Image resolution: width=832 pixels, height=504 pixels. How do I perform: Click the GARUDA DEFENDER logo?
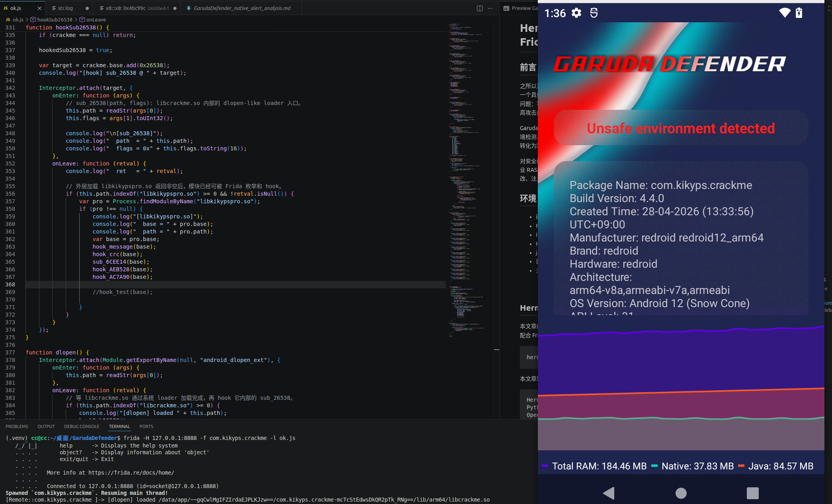click(669, 64)
